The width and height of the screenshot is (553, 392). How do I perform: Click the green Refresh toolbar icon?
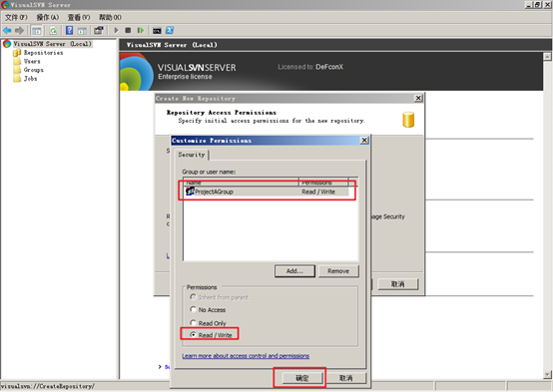[53, 31]
